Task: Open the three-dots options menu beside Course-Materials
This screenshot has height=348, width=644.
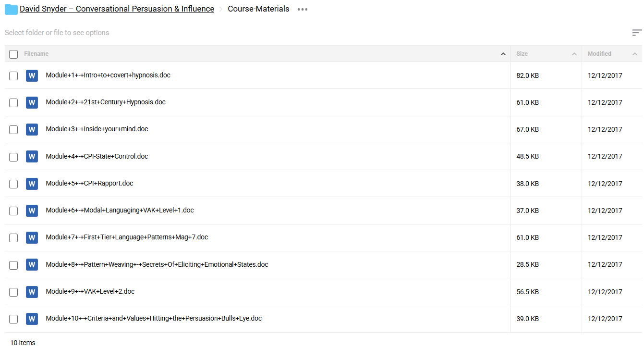Action: tap(302, 9)
